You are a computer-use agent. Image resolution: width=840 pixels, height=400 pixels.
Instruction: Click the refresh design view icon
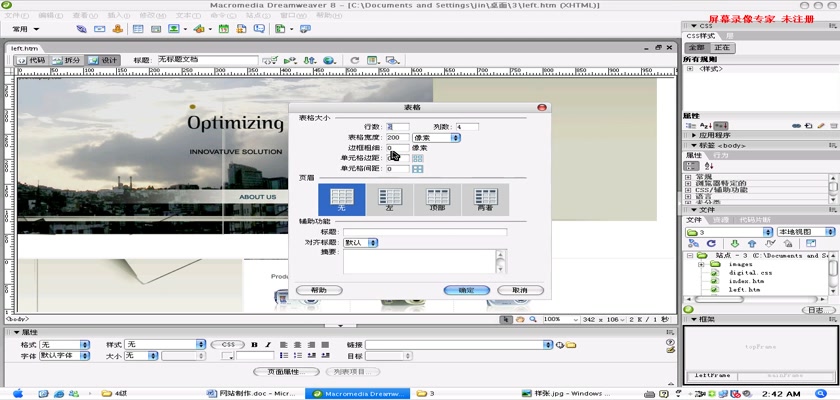click(355, 61)
